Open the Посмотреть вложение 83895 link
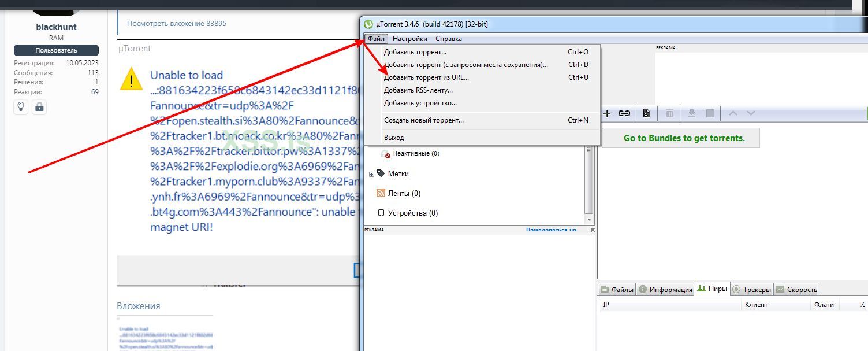 (x=177, y=24)
